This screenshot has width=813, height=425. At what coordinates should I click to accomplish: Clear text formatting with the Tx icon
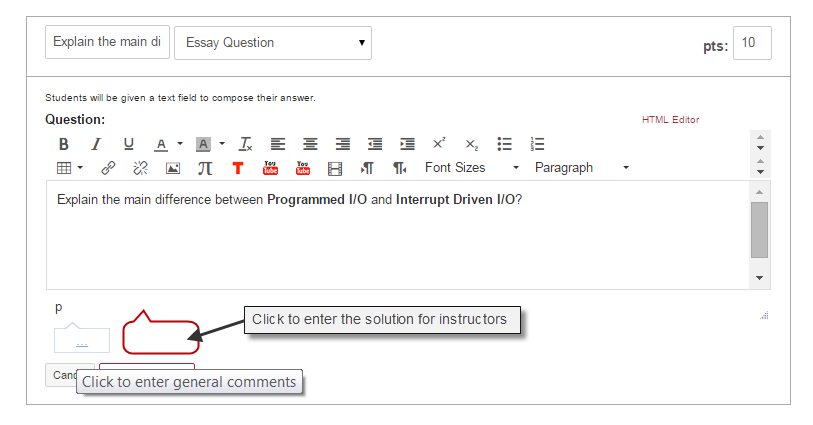pyautogui.click(x=246, y=144)
